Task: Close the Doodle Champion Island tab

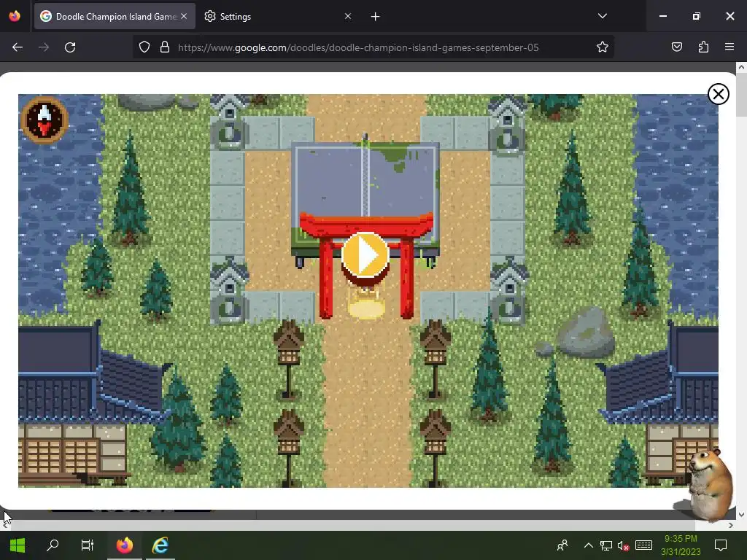Action: [184, 16]
